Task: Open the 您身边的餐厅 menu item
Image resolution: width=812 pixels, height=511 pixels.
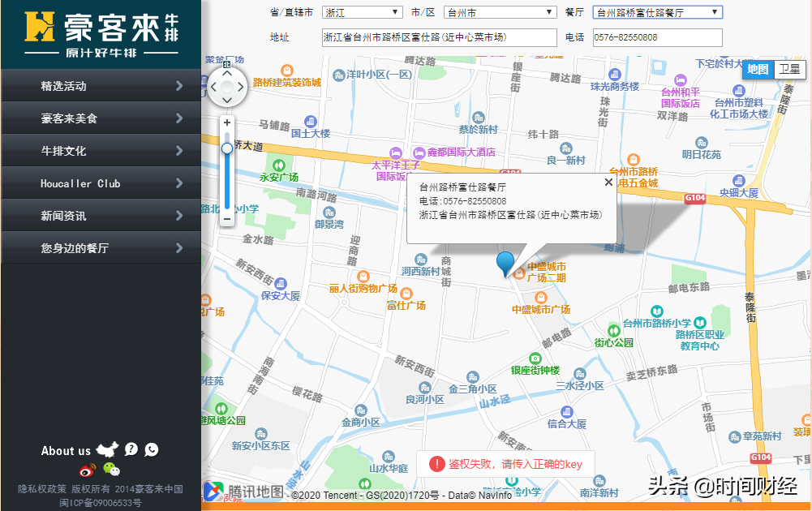Action: (101, 248)
